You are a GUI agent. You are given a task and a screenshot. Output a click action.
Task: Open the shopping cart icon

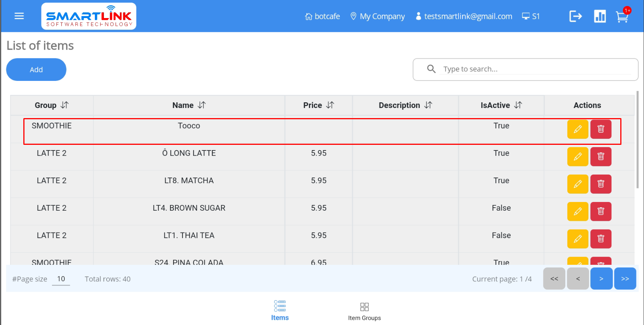622,17
